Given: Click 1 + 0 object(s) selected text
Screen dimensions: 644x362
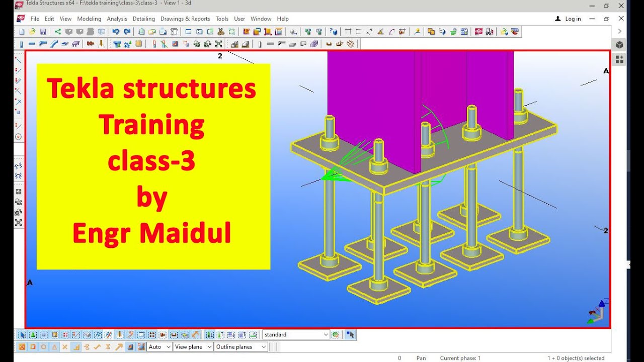Looking at the screenshot, I should [576, 358].
